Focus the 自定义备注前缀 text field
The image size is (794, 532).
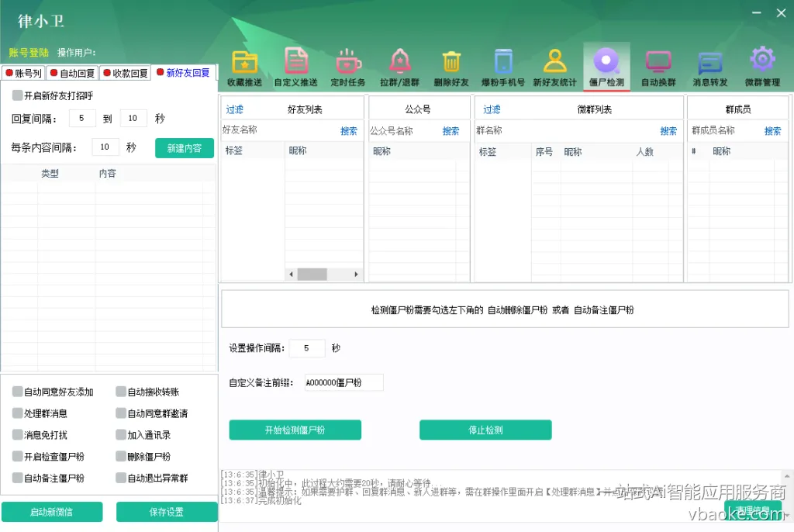tap(343, 382)
